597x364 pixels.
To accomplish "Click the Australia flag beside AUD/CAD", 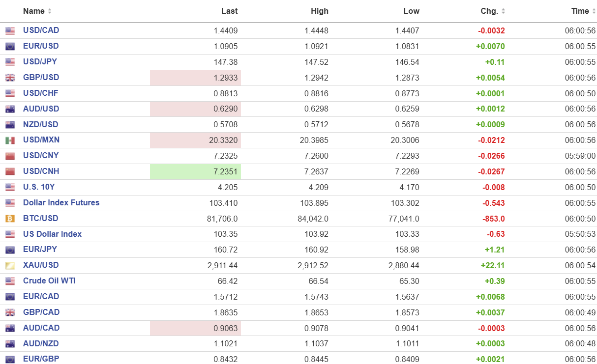I will point(10,328).
